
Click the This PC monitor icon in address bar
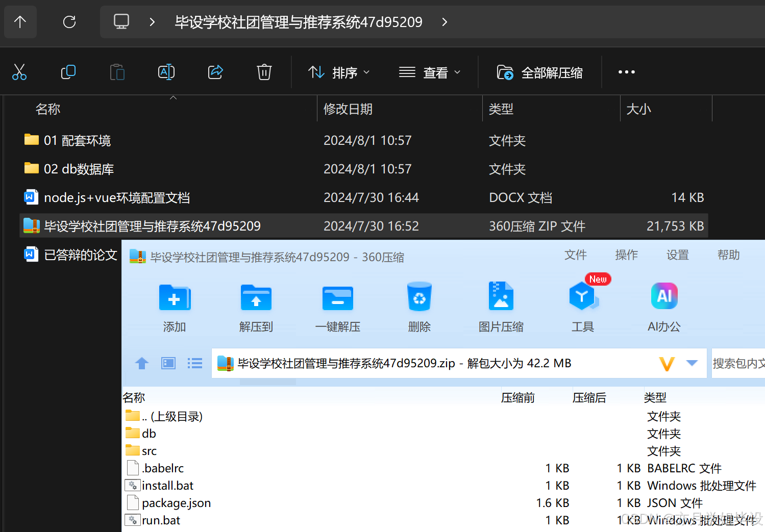121,22
